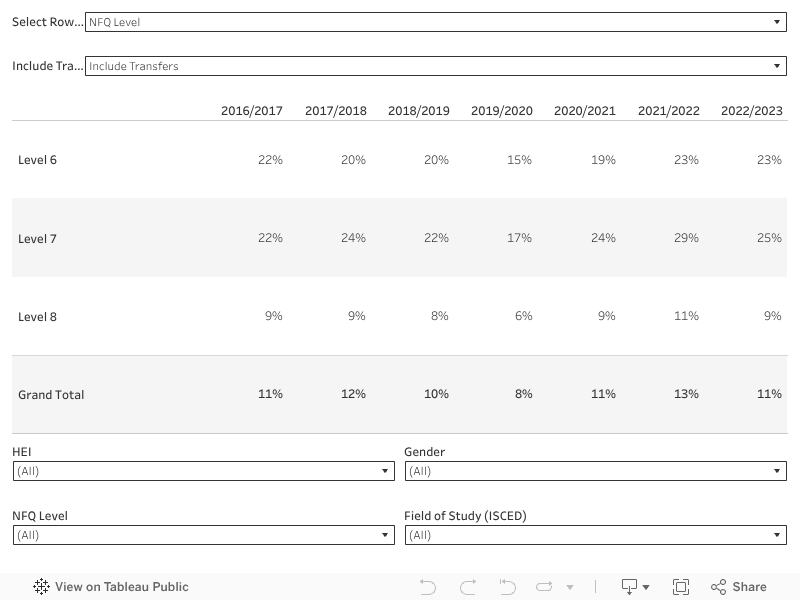Image resolution: width=800 pixels, height=600 pixels.
Task: Click the Tableau logo icon
Action: (x=41, y=587)
